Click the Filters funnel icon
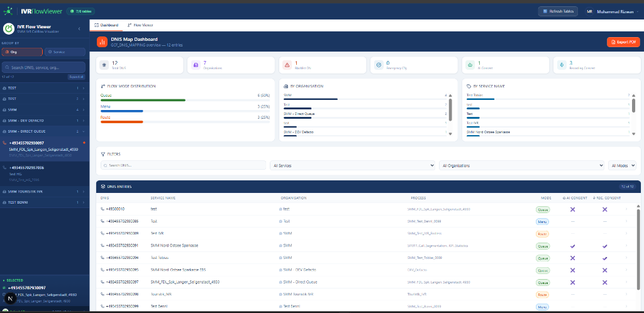This screenshot has height=313, width=644. pyautogui.click(x=103, y=154)
